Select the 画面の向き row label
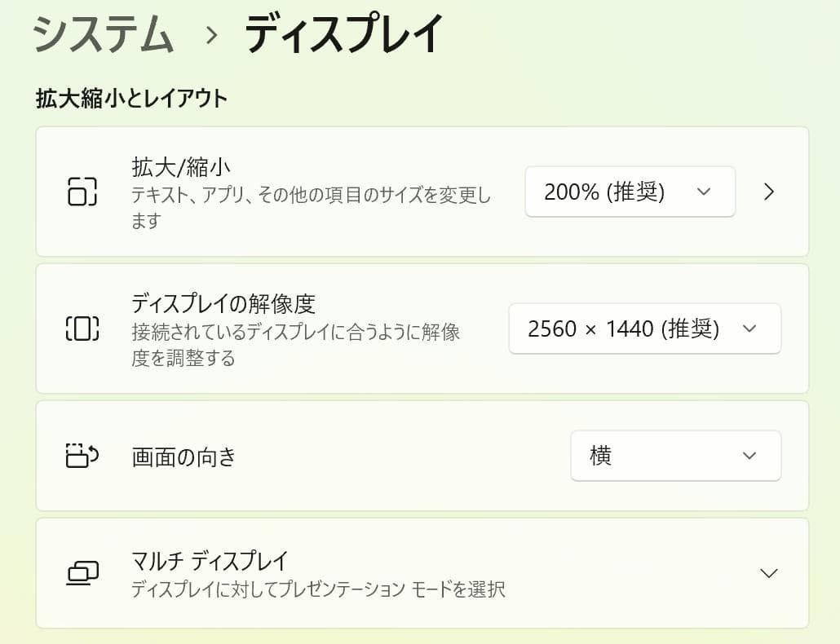 tap(183, 457)
